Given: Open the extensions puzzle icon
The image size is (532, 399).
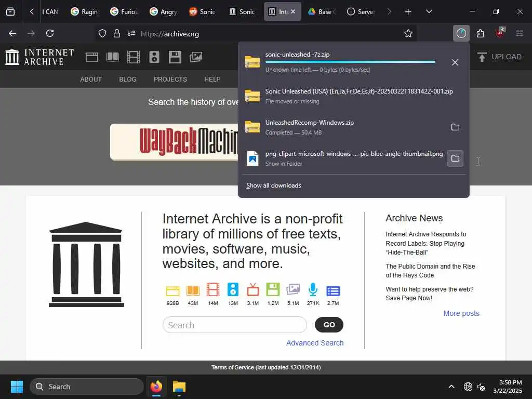Looking at the screenshot, I should pos(480,33).
